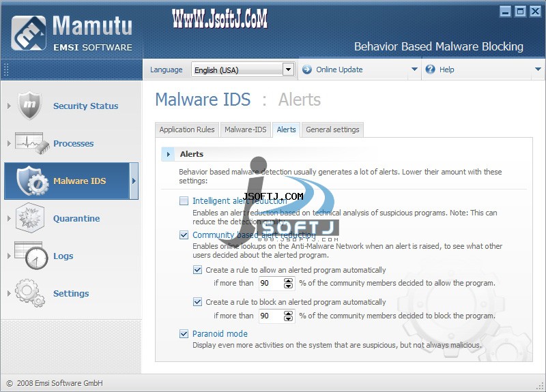Screen dimensions: 546x392
Task: Collapse the Alerts section arrow
Action: point(169,154)
